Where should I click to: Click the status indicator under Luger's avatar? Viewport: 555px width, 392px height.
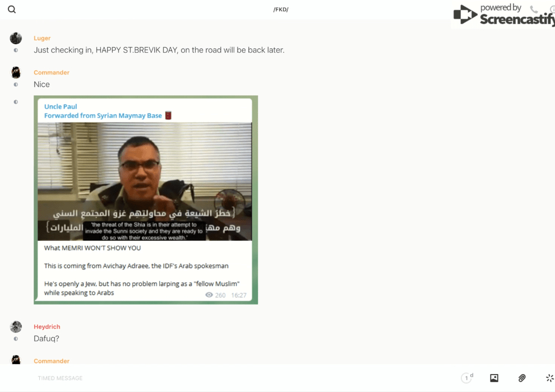(x=16, y=50)
